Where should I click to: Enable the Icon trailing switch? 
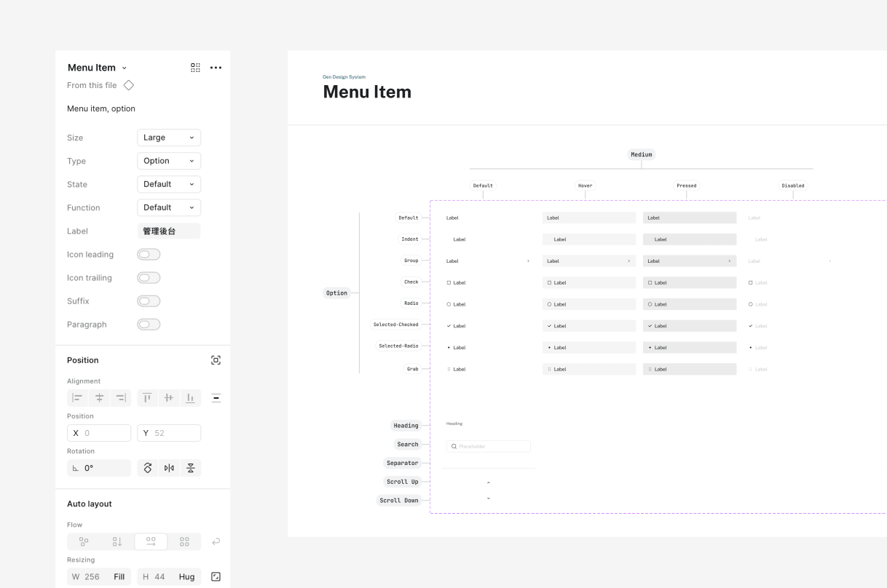(149, 277)
